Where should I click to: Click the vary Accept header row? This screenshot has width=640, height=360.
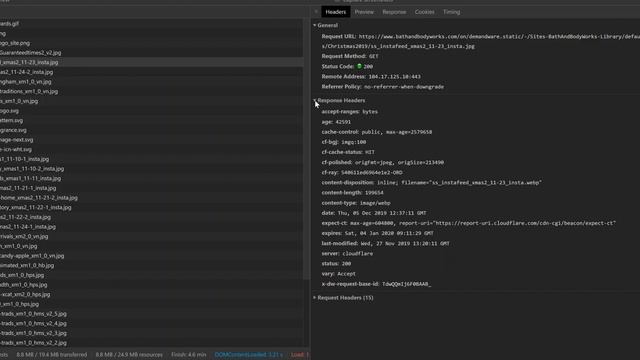(338, 274)
